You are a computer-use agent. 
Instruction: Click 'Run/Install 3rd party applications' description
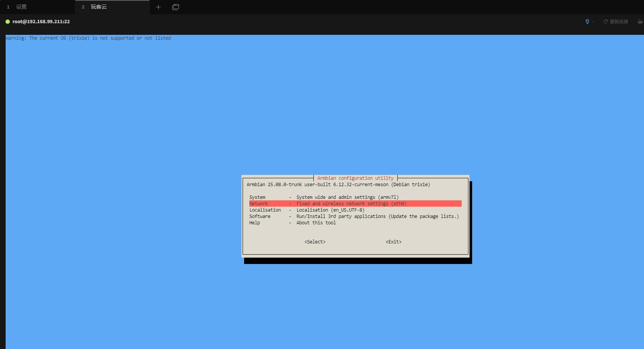(377, 216)
